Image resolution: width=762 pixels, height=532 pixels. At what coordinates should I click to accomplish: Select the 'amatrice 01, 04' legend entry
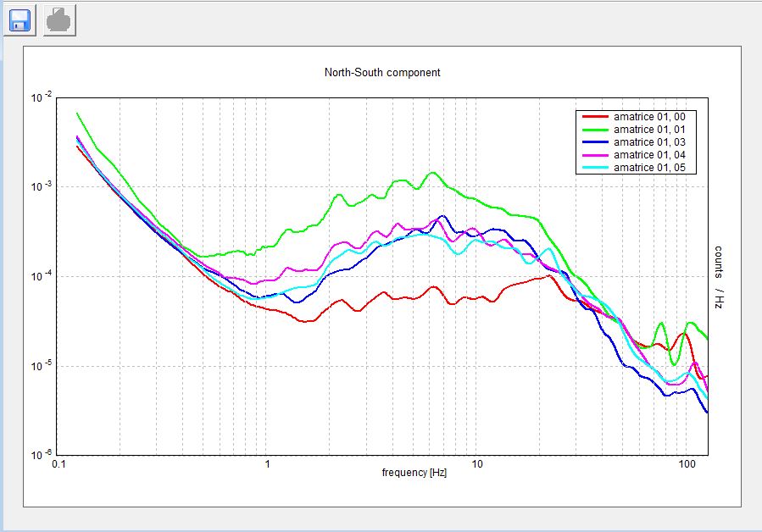point(648,155)
